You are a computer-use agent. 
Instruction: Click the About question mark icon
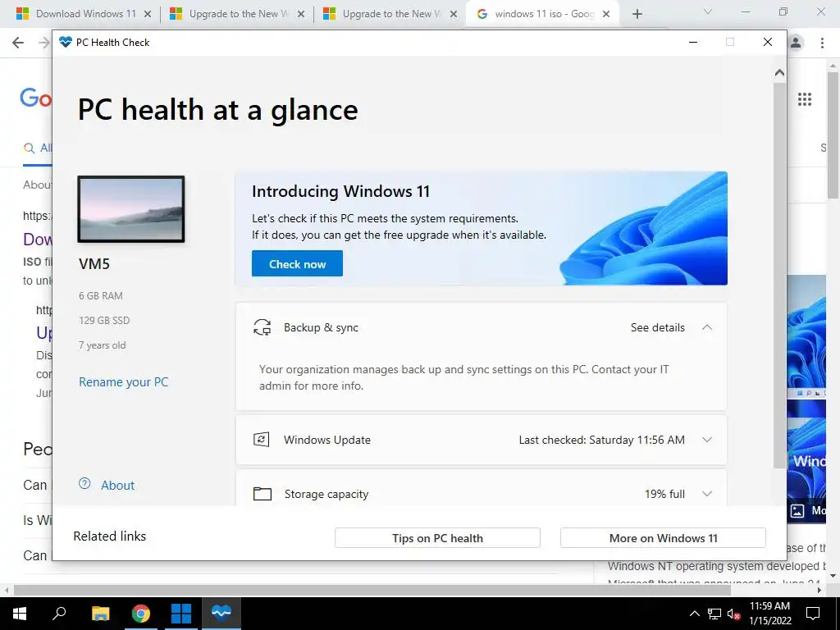(84, 484)
